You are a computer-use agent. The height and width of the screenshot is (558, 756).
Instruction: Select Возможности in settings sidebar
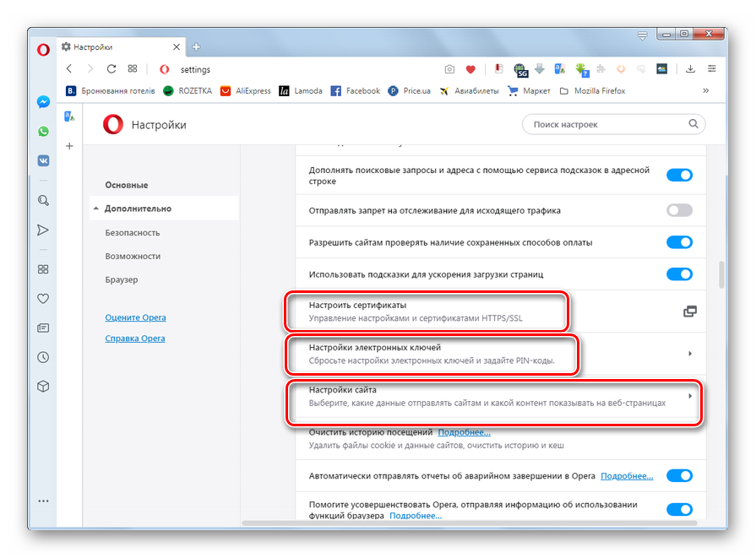133,257
